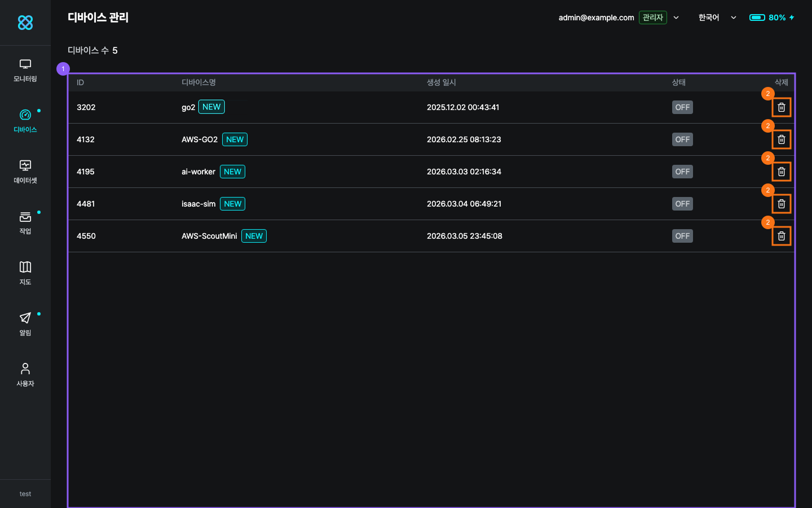
Task: Click the 관리자 role badge
Action: coord(652,17)
